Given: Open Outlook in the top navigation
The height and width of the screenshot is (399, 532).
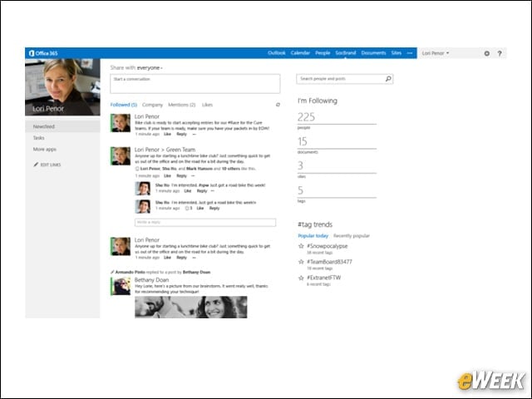Looking at the screenshot, I should (x=277, y=53).
